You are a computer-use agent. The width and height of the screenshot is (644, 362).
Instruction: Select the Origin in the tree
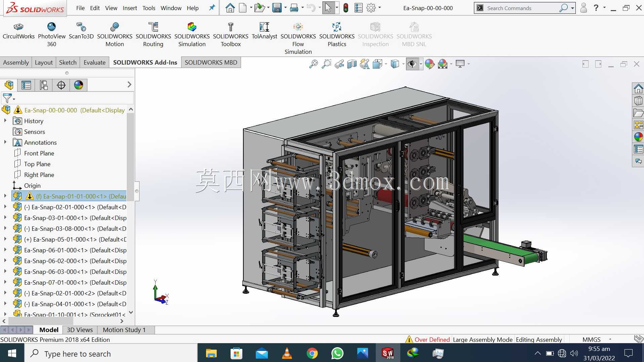32,185
